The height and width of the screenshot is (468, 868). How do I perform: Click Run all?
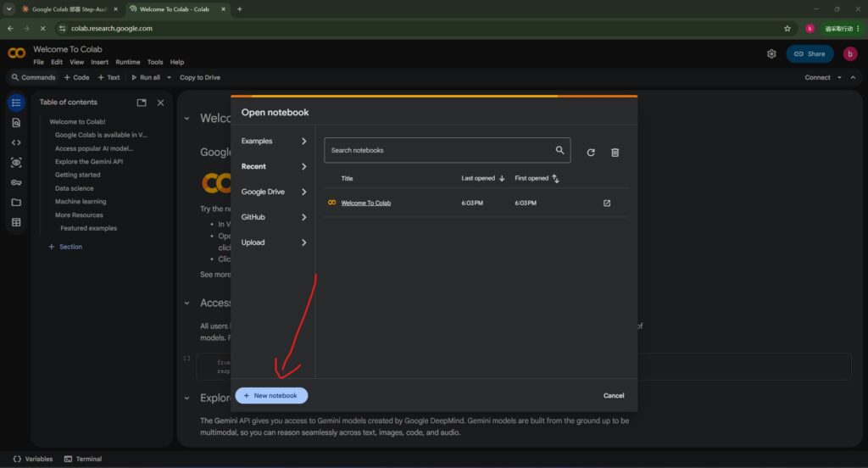click(x=146, y=77)
